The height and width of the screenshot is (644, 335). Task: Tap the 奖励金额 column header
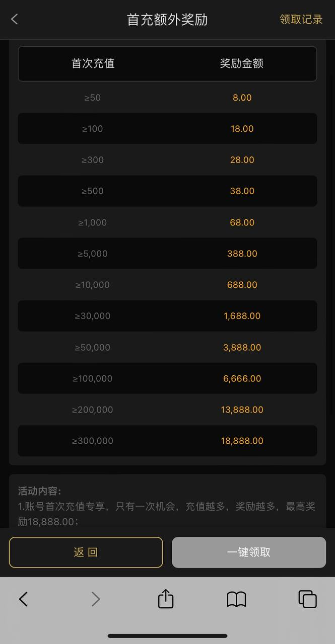[x=242, y=63]
